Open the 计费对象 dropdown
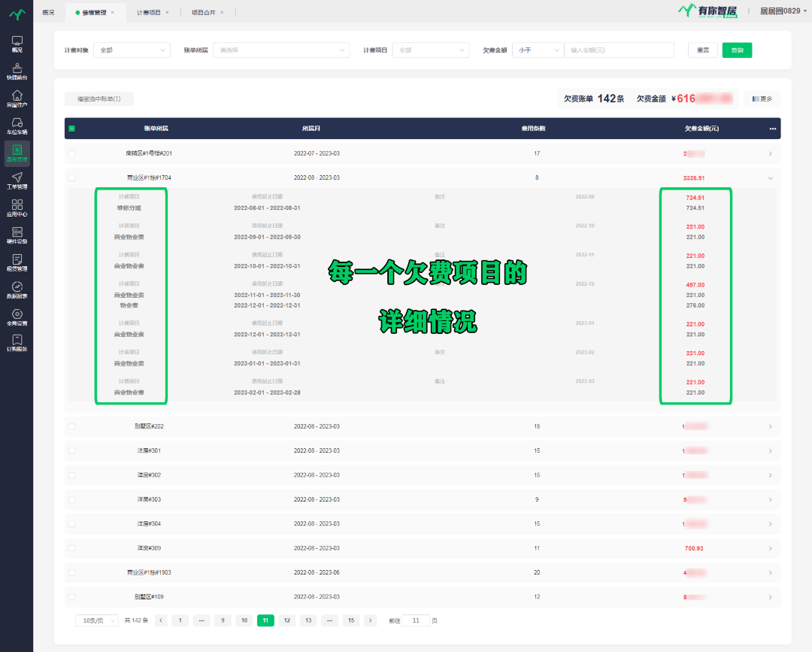Screen dimensions: 812x652 tap(132, 50)
